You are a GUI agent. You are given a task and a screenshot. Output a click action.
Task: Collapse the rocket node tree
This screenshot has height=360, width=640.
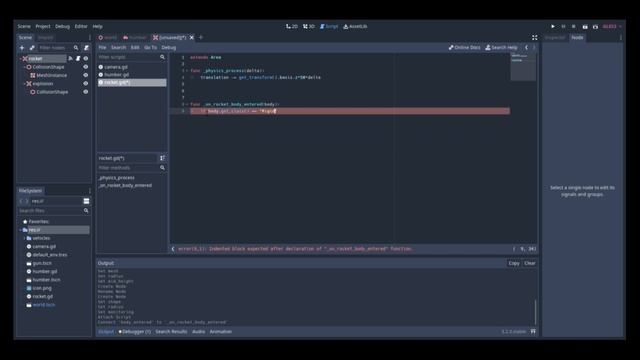[x=21, y=59]
